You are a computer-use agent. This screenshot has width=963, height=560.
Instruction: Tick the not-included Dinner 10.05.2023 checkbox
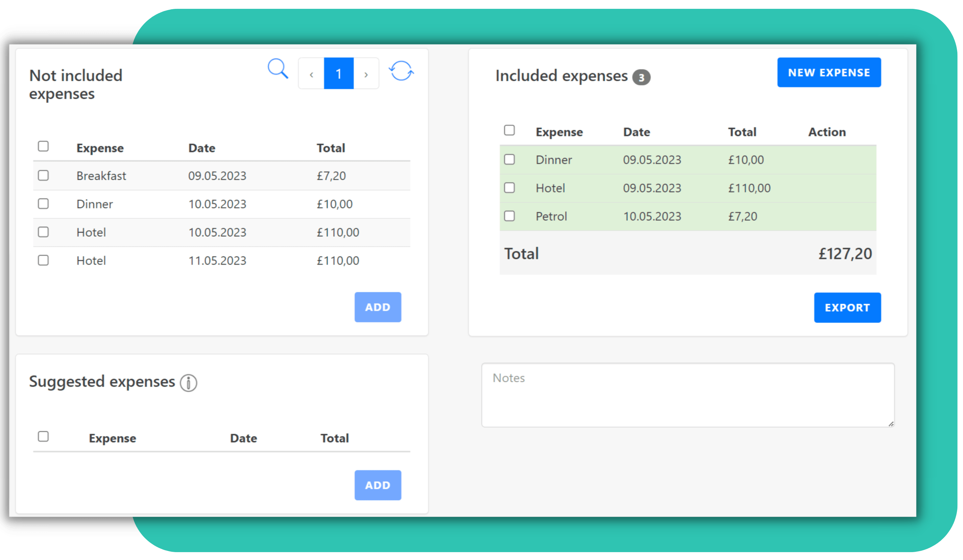(x=44, y=204)
